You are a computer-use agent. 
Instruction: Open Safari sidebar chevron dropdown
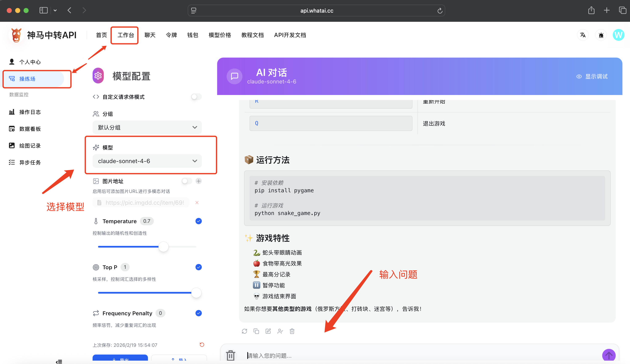click(x=55, y=10)
